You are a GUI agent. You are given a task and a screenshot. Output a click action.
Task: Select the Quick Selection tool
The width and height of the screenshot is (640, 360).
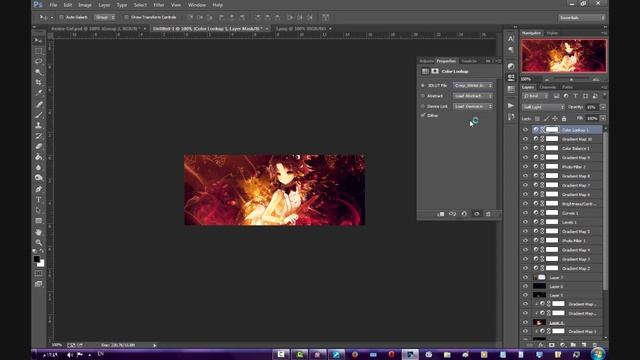pos(38,72)
